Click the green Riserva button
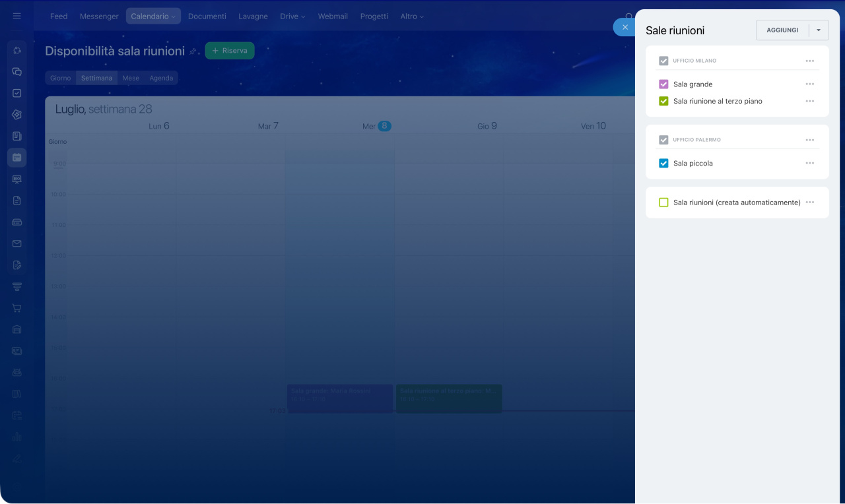845x504 pixels. (230, 51)
